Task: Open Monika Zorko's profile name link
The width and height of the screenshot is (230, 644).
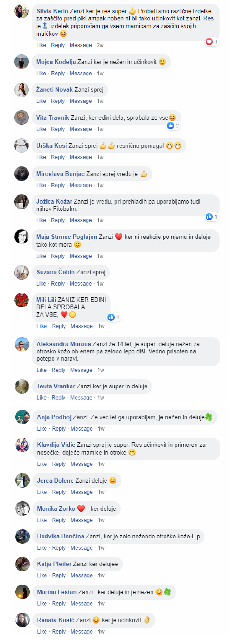Action: (56, 509)
